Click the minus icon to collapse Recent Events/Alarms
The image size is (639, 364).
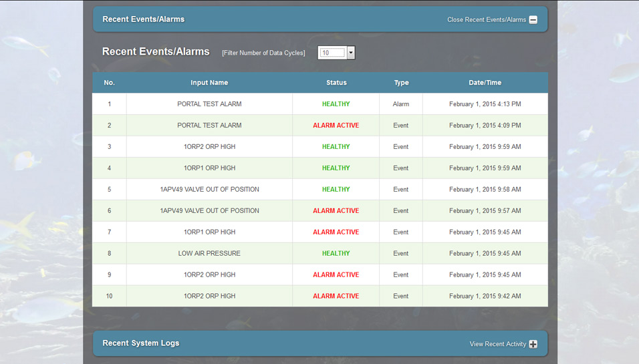[x=533, y=19]
